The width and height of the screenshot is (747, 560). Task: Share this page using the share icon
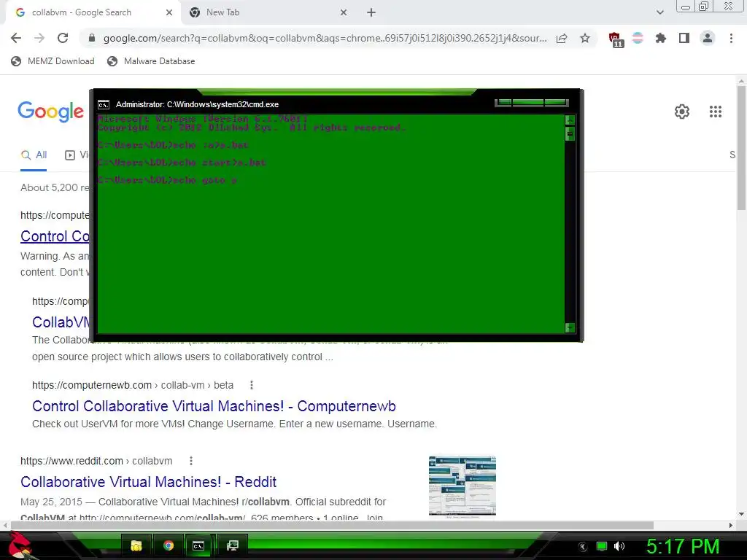pos(562,38)
